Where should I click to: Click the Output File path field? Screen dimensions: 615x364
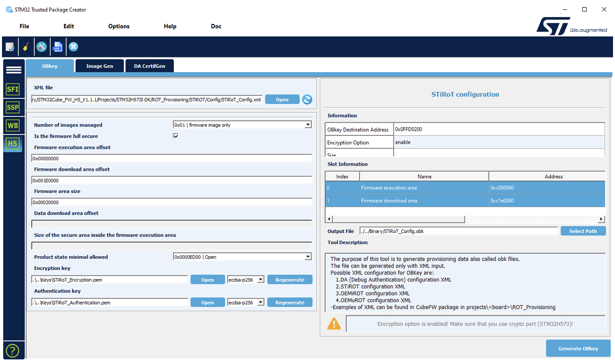459,231
